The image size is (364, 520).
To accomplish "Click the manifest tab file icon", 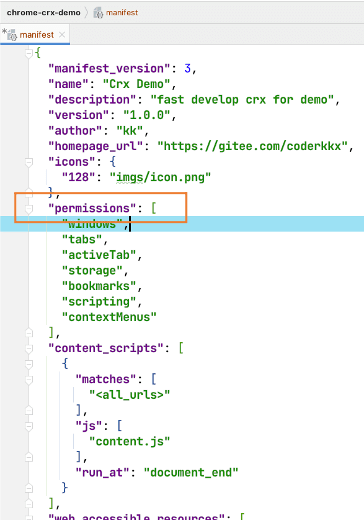I will [x=12, y=35].
